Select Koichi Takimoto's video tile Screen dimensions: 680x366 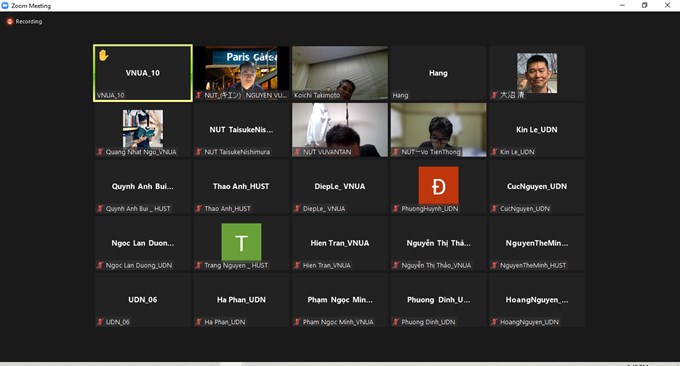pos(340,73)
